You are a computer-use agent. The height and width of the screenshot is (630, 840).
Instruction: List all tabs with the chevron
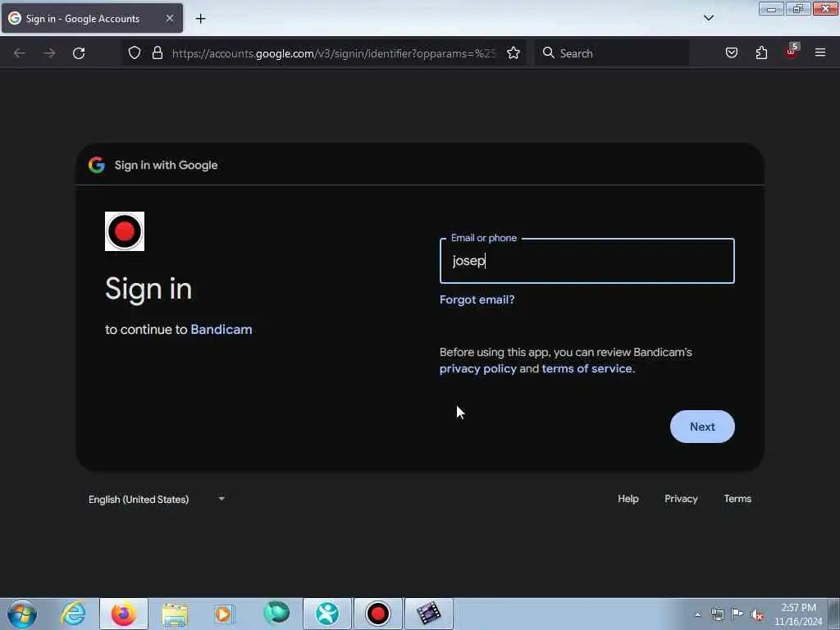[x=708, y=18]
